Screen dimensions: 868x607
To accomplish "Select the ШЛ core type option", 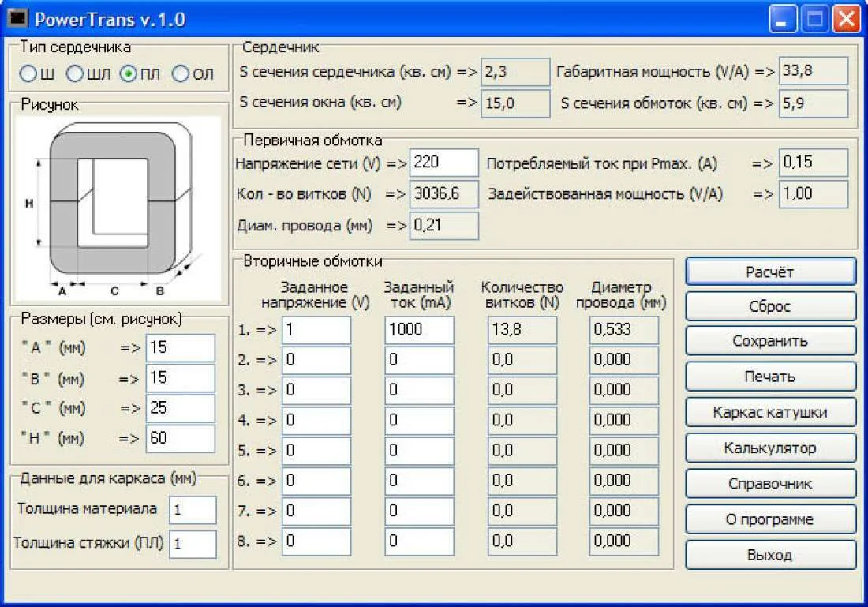I will tap(76, 74).
